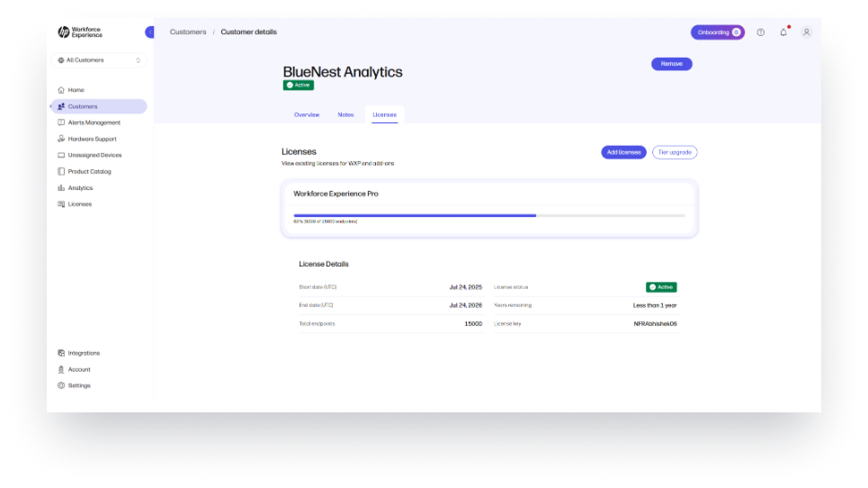Open the All Customers dropdown

click(x=99, y=60)
